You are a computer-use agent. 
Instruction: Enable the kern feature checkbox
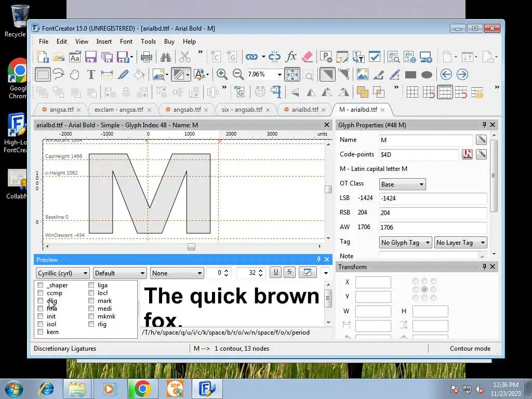coord(41,332)
